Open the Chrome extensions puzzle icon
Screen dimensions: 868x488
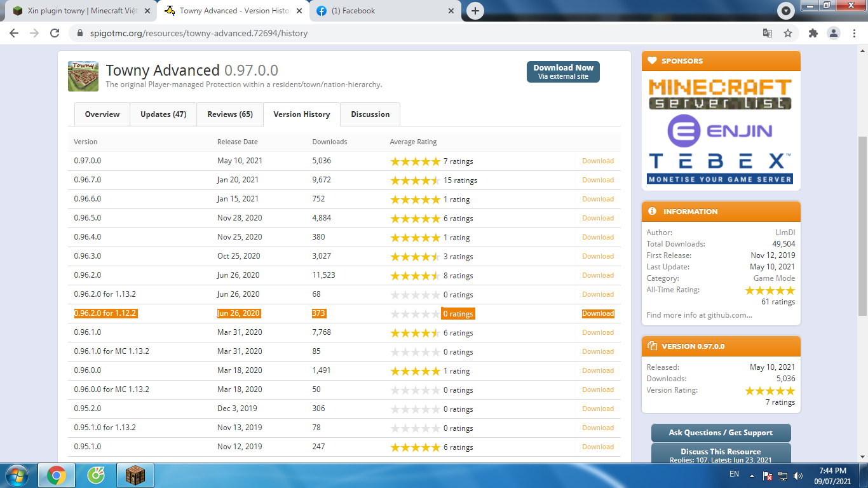point(813,33)
